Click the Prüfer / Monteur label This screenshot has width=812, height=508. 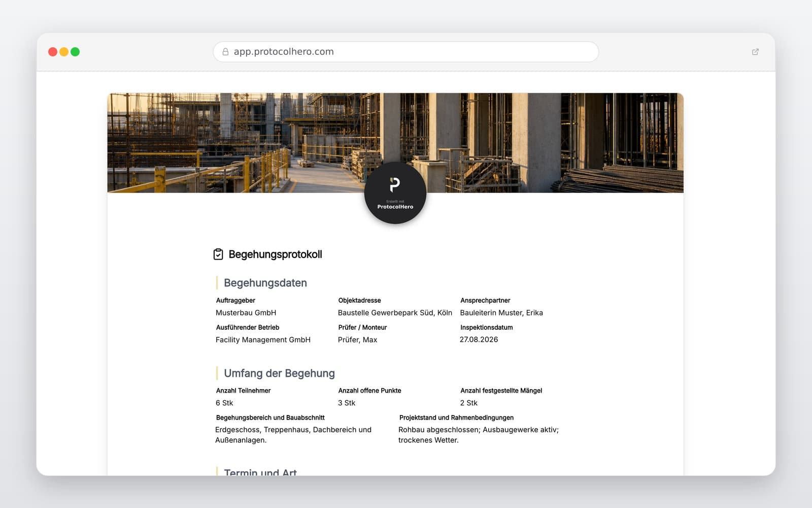tap(362, 327)
